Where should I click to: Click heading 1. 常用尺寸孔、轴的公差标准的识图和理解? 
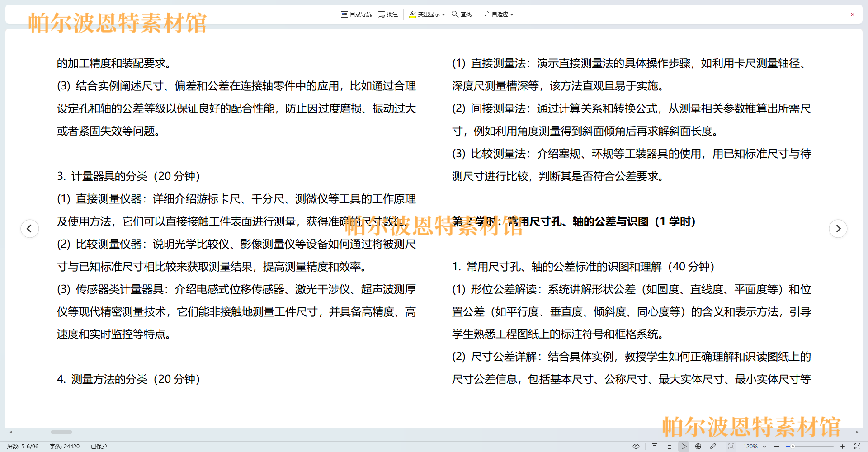coord(584,267)
